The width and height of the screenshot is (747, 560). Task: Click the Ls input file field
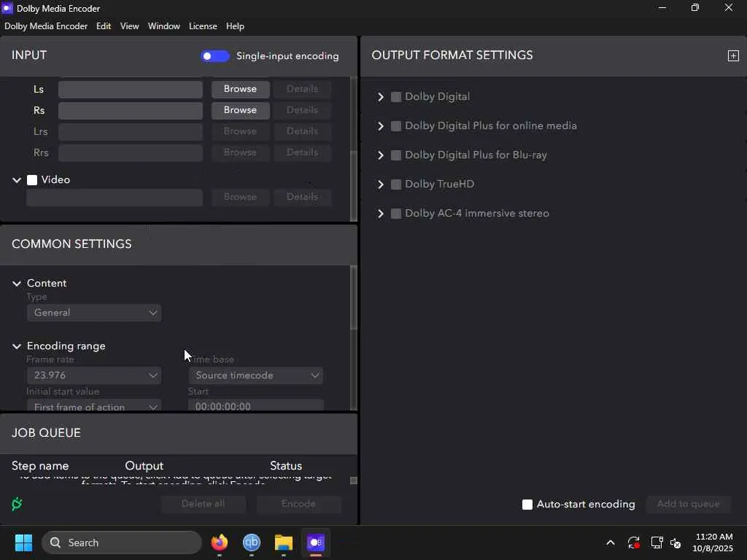pyautogui.click(x=131, y=89)
